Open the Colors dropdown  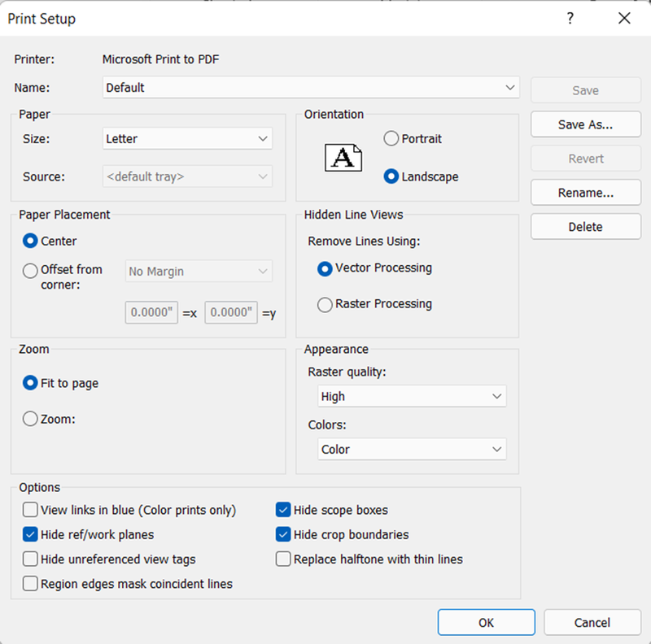point(412,449)
